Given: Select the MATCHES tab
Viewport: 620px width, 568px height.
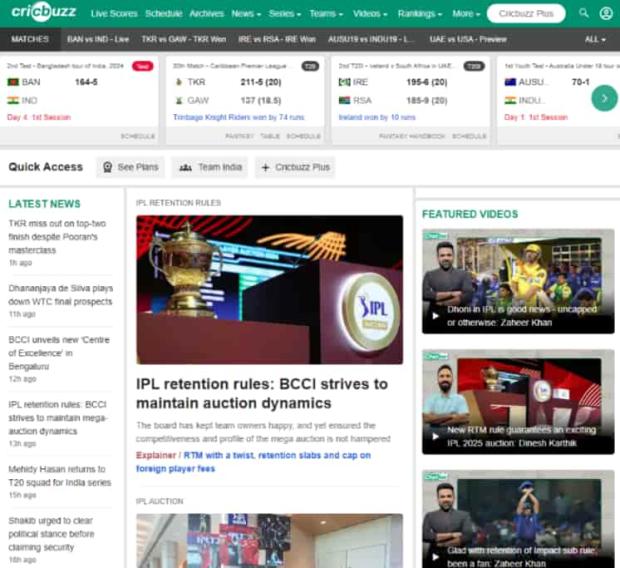Looking at the screenshot, I should click(x=30, y=39).
